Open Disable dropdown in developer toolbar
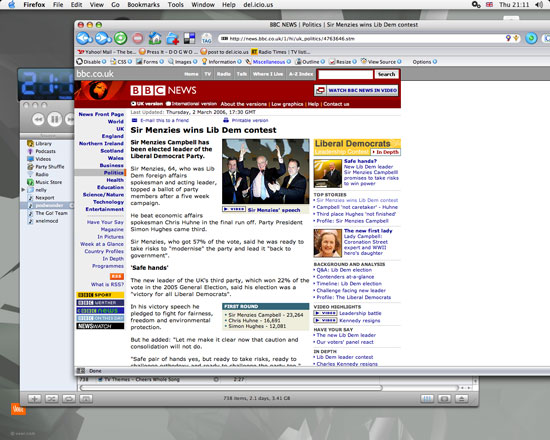 pyautogui.click(x=91, y=62)
